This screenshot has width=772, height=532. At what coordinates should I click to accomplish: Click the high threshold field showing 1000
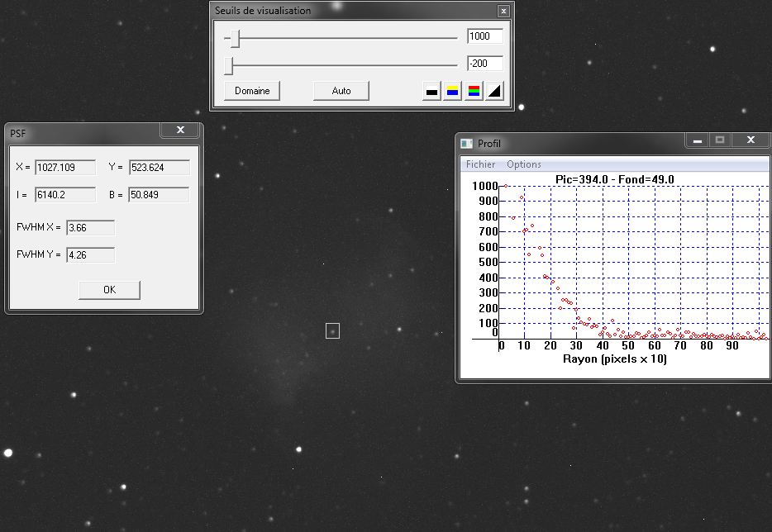coord(484,36)
